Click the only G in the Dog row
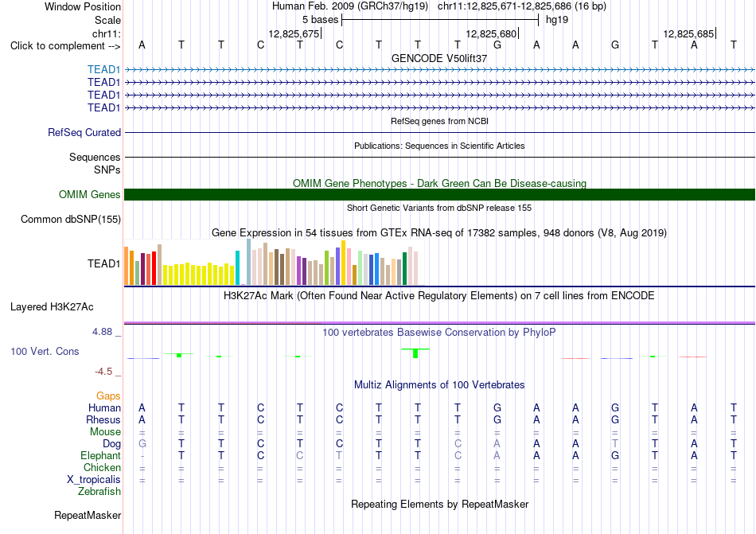 click(142, 444)
